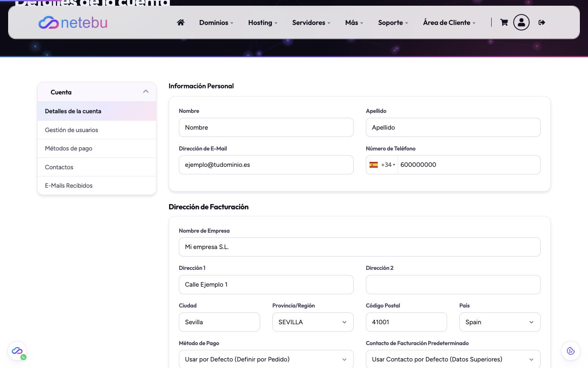
Task: Open the Servidores menu
Action: coord(311,22)
